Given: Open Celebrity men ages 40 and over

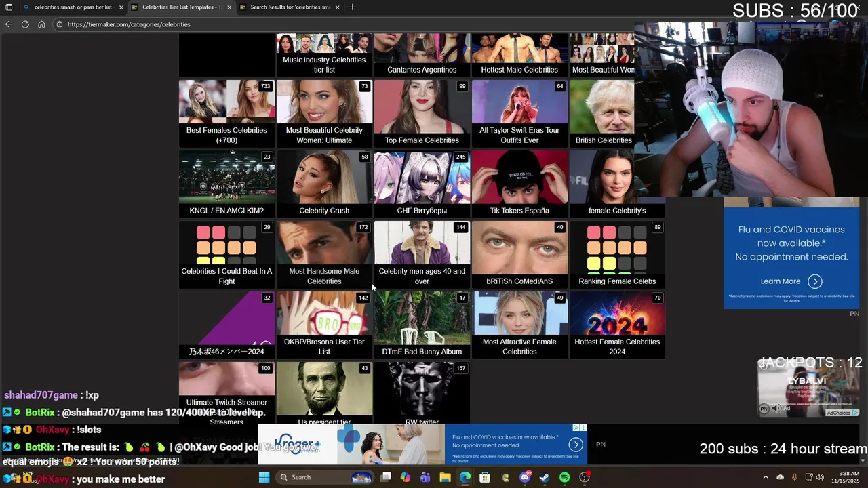Looking at the screenshot, I should (422, 254).
